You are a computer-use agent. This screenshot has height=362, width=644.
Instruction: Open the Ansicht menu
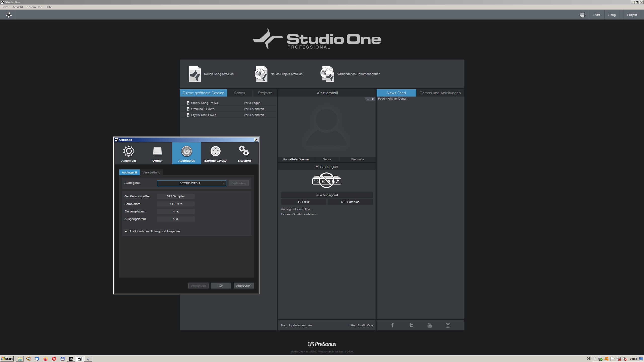18,7
